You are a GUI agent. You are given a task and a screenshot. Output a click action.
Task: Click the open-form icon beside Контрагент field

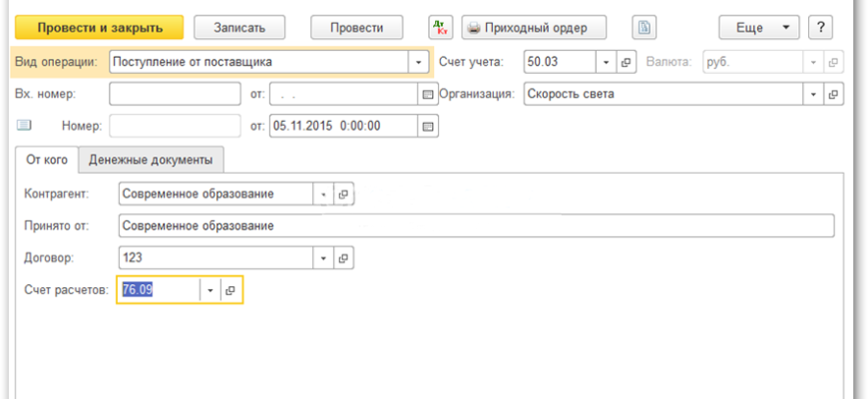click(x=344, y=194)
